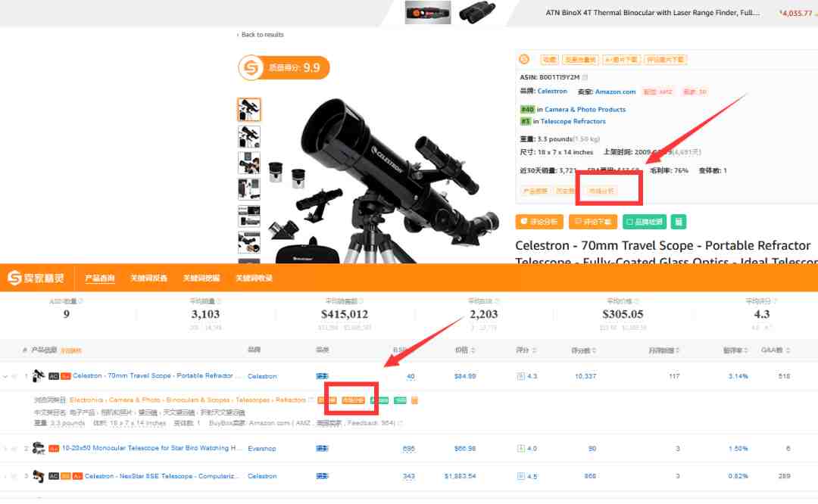Click the AC badge on the Celestron 70mm row
818x504 pixels.
click(53, 376)
